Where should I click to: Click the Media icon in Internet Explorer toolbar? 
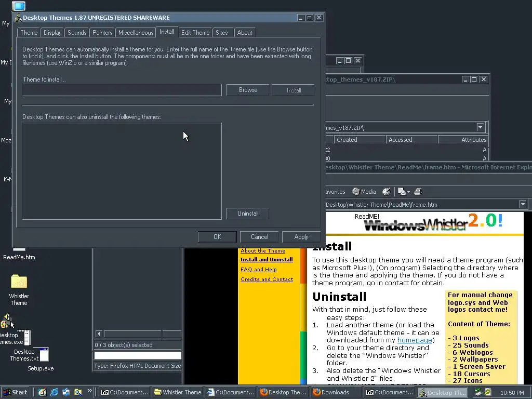click(364, 192)
